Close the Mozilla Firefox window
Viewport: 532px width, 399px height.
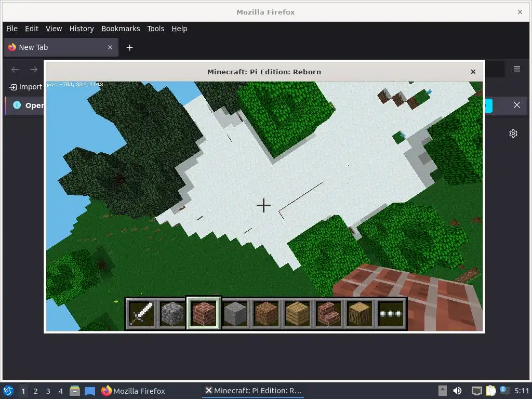point(520,12)
